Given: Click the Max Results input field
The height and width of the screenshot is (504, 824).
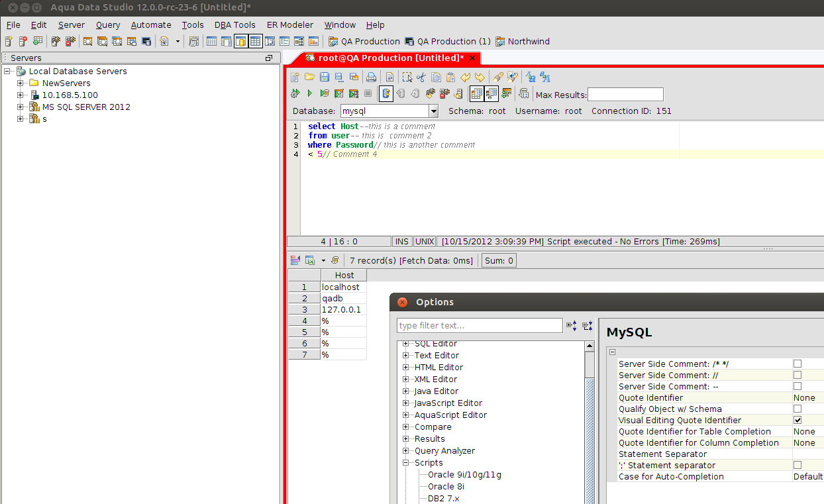Looking at the screenshot, I should 625,94.
